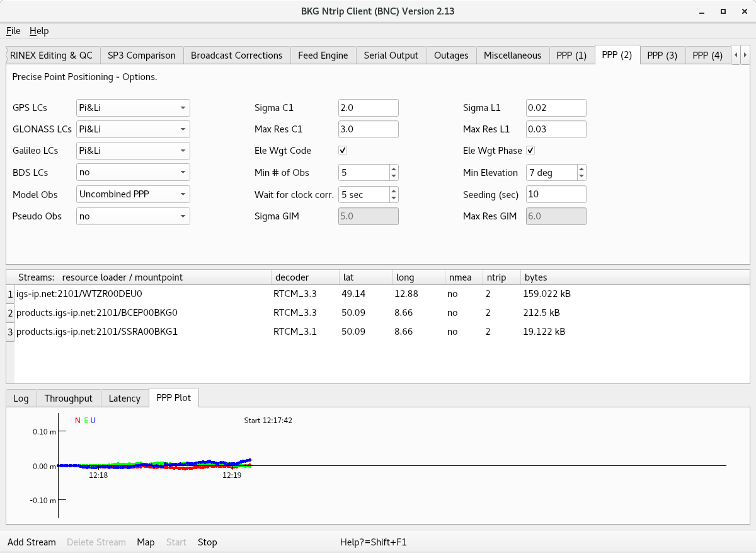Click the Sigma C1 input field
The width and height of the screenshot is (756, 553).
tap(368, 108)
